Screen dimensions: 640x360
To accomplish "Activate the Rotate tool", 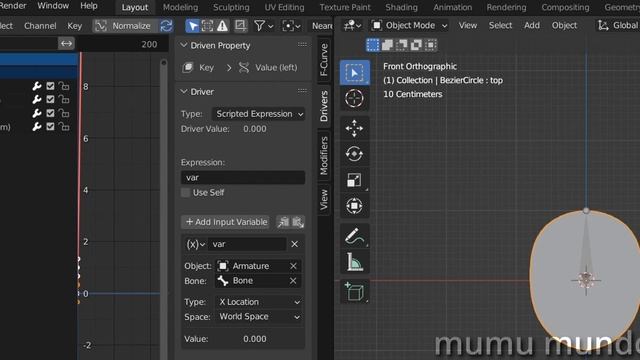I will click(354, 154).
